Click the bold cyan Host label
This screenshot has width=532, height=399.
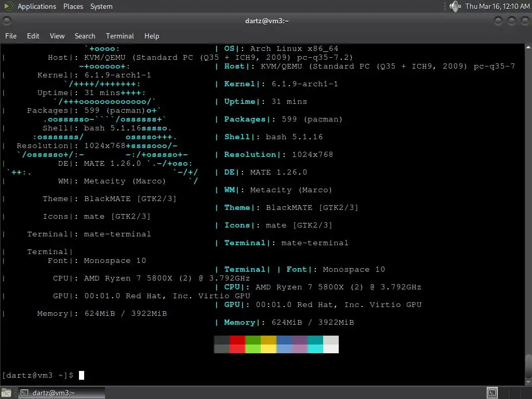(234, 66)
